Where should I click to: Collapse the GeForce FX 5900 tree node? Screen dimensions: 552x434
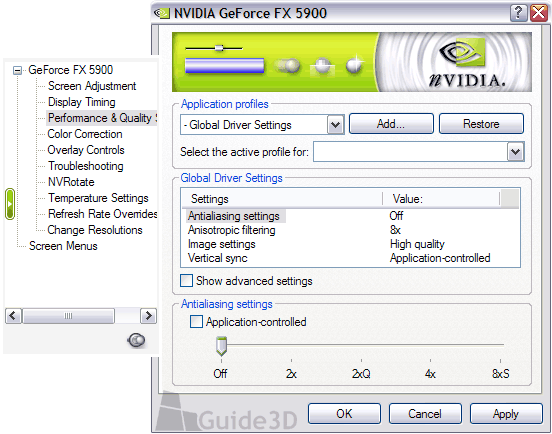[x=17, y=70]
